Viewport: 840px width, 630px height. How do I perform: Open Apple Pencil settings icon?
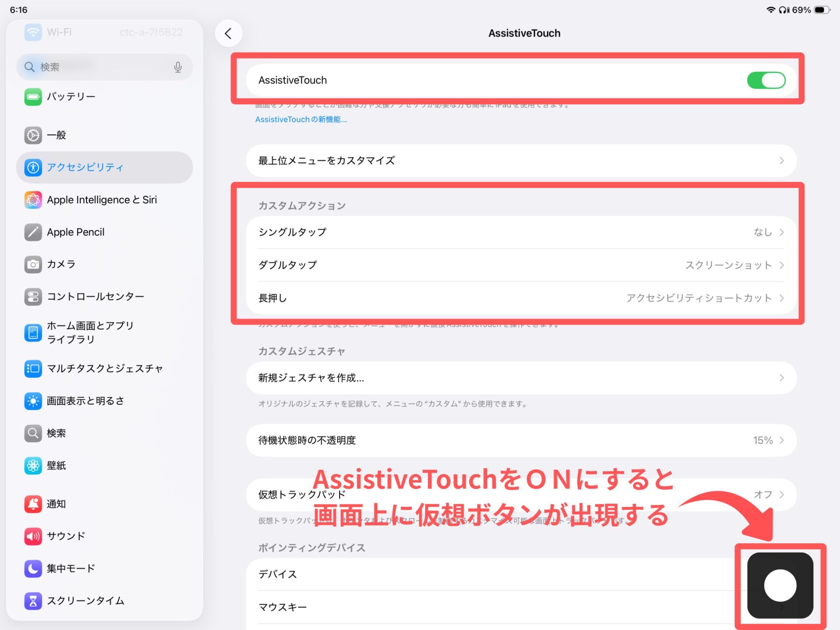(33, 232)
